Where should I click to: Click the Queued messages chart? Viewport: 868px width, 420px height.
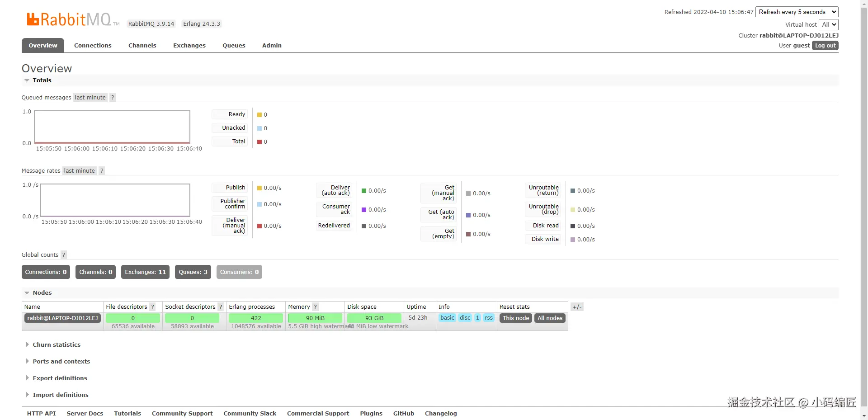(x=112, y=127)
